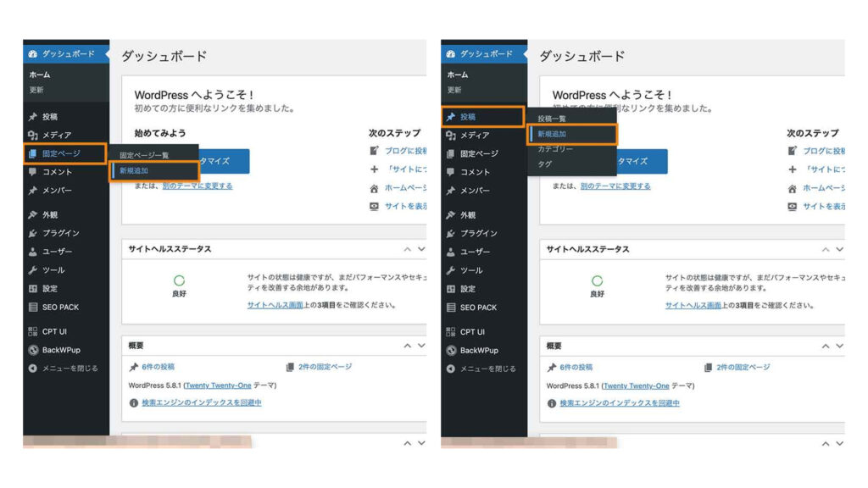Screen dimensions: 868x488
Task: Click the 別のテーマに変更する link
Action: click(x=197, y=187)
